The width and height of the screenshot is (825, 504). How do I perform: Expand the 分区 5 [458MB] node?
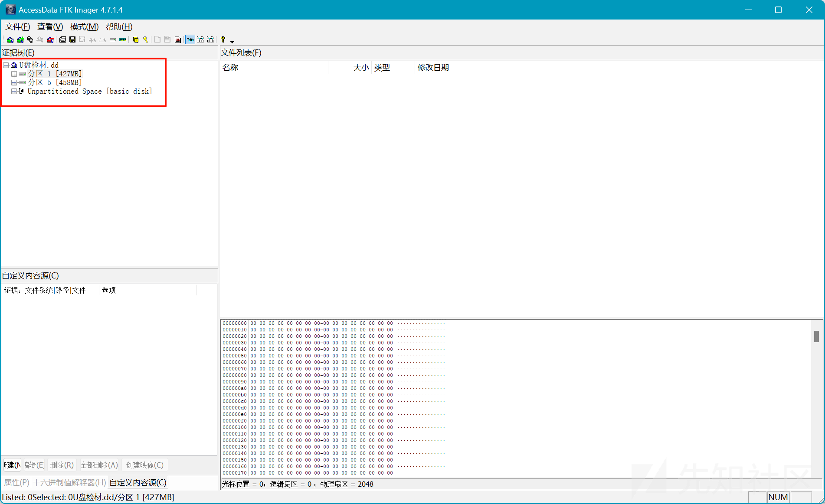coord(14,82)
